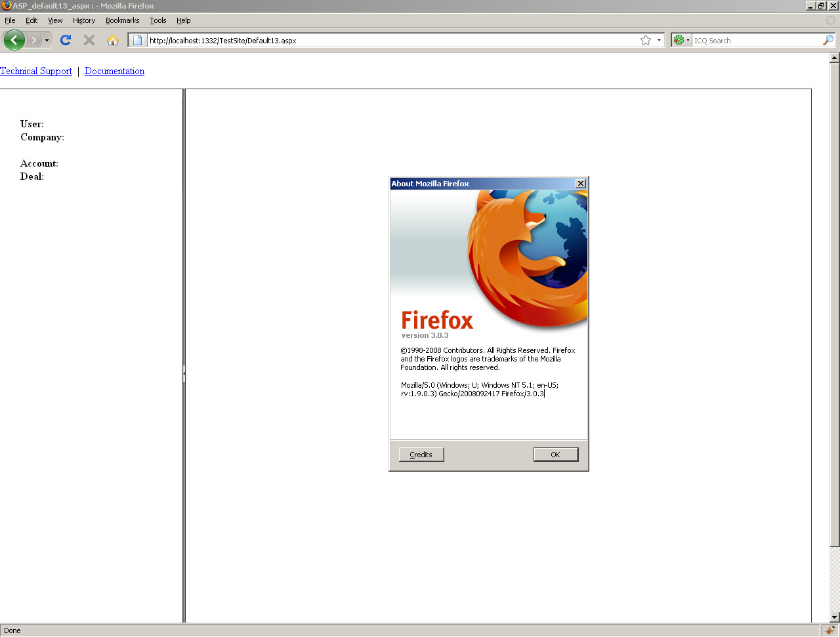Click the Stop loading X icon
The height and width of the screenshot is (637, 840).
pyautogui.click(x=89, y=40)
